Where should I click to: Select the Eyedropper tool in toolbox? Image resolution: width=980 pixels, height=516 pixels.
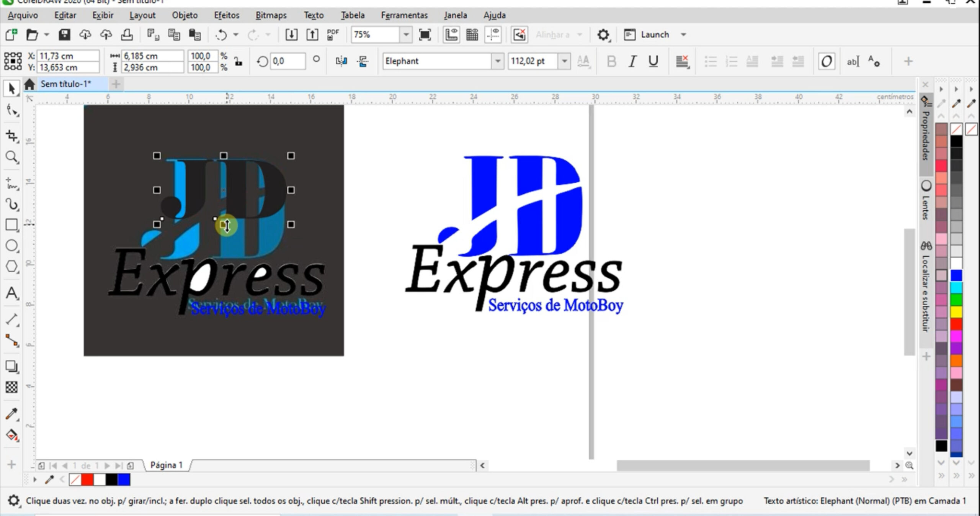(x=11, y=414)
